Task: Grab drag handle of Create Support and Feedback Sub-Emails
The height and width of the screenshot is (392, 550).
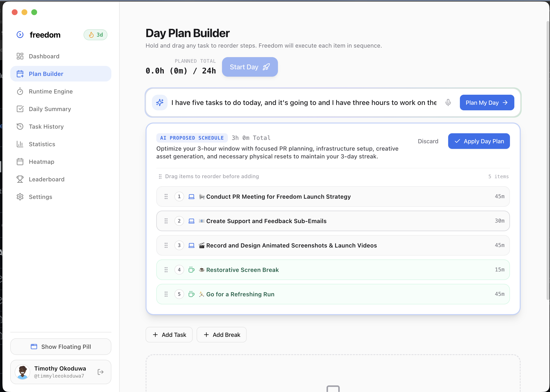Action: [166, 221]
